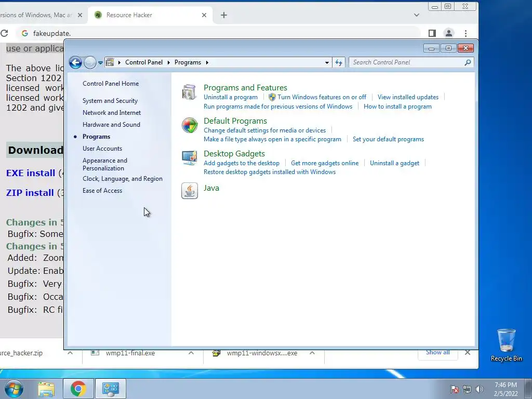Expand the arrow after Programs breadcrumb

[x=207, y=62]
